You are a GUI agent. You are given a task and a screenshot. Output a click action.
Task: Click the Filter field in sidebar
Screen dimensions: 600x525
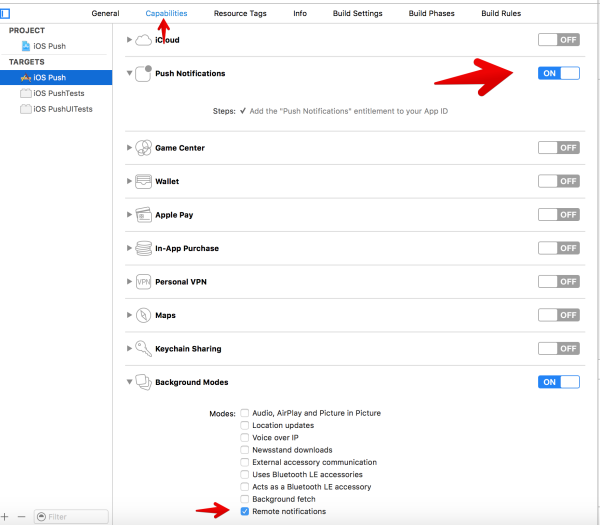[x=72, y=517]
